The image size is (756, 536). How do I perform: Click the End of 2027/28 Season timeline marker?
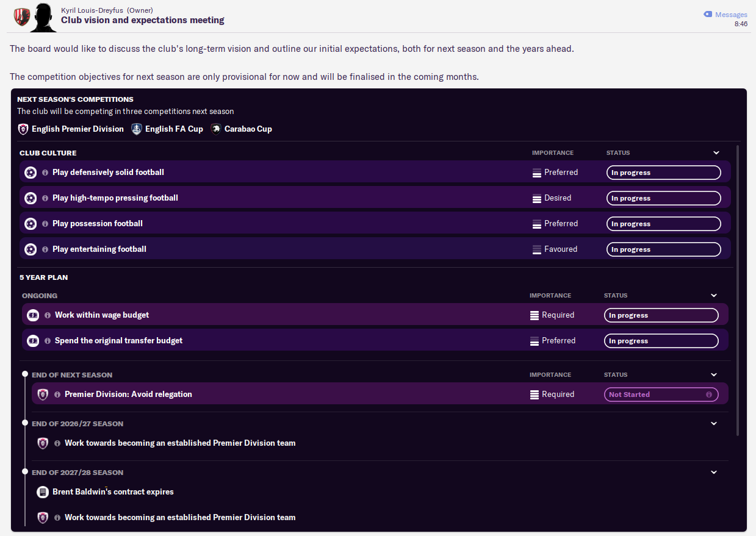point(25,471)
